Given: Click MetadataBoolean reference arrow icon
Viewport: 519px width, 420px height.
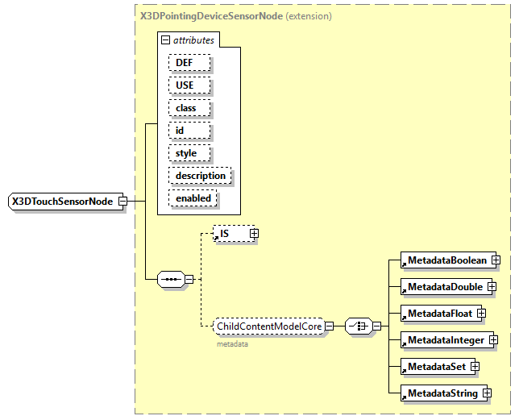Looking at the screenshot, I should coord(404,264).
